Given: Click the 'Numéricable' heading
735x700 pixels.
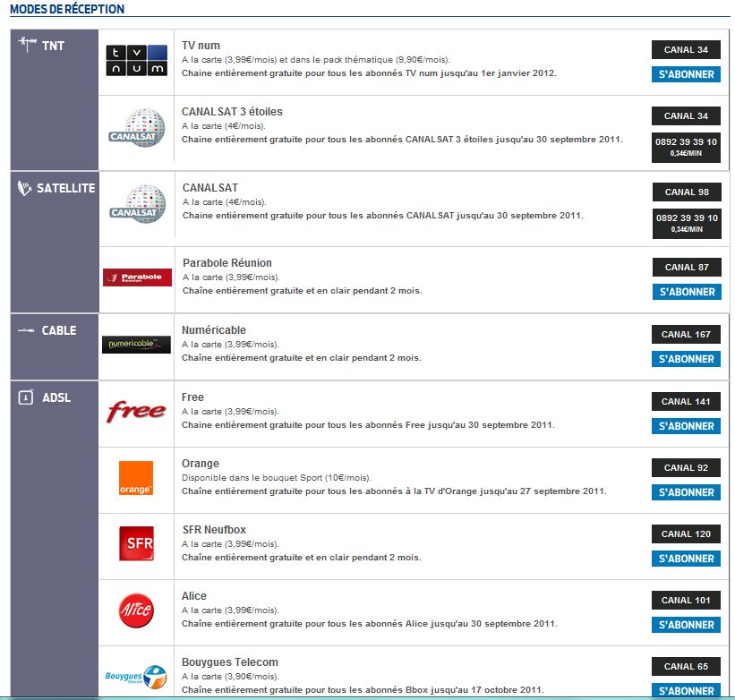Looking at the screenshot, I should [214, 329].
